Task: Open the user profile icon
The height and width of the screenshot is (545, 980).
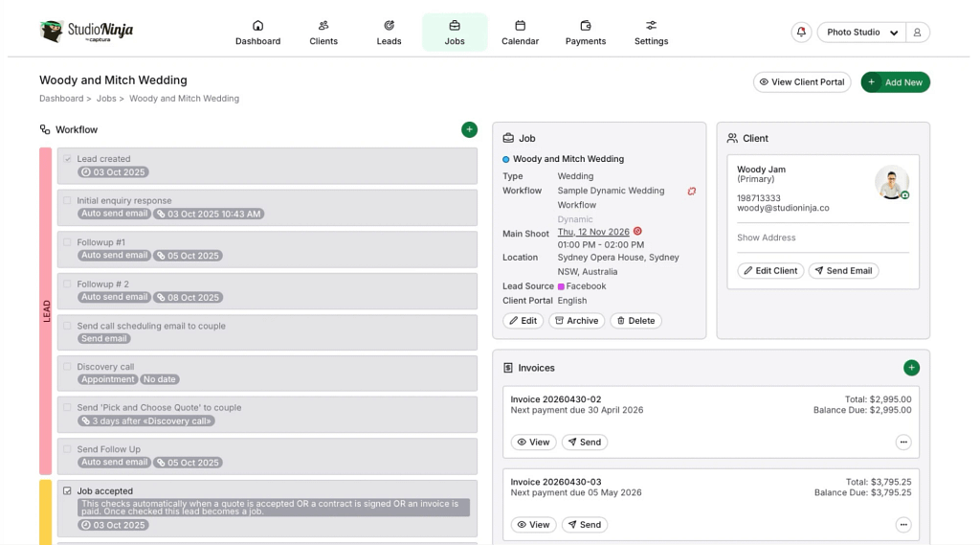Action: [x=917, y=32]
